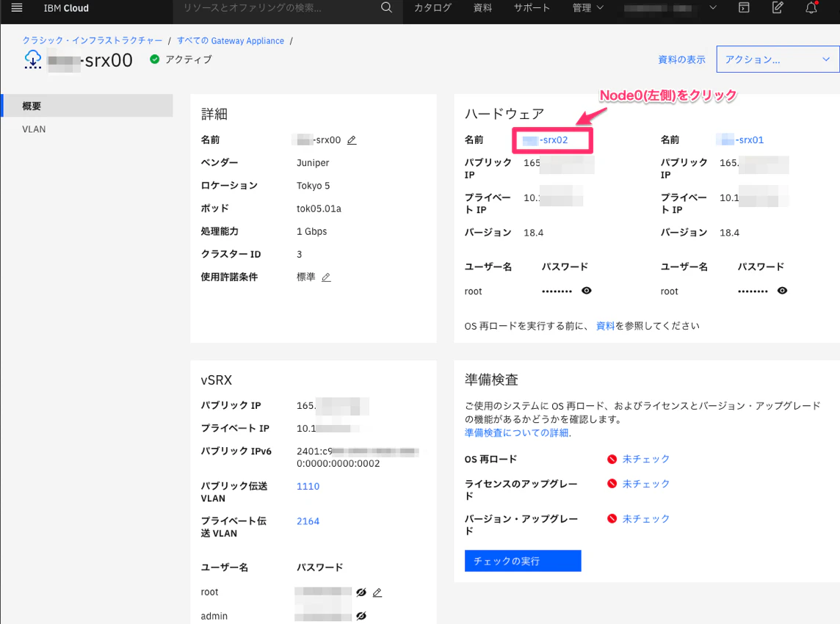This screenshot has width=840, height=624.
Task: Open the アクション dropdown
Action: (x=778, y=59)
